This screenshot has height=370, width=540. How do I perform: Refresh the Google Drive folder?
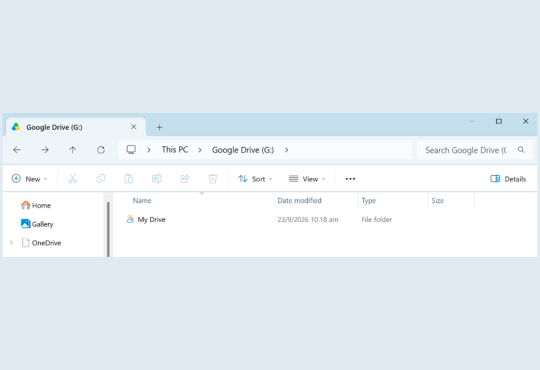tap(101, 150)
